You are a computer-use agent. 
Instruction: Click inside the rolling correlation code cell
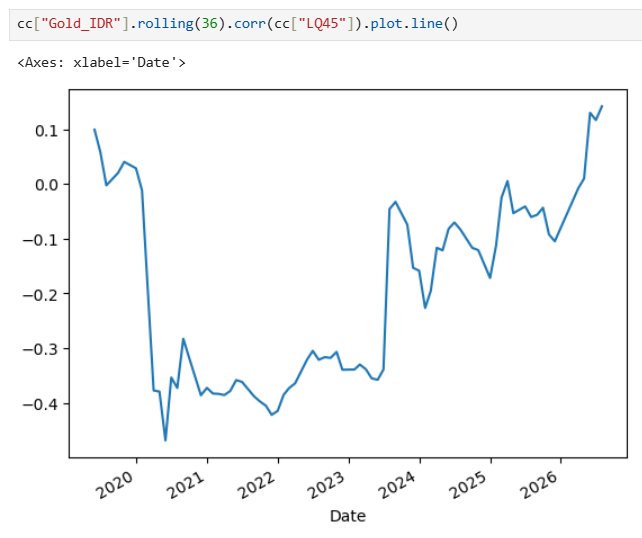[326, 24]
